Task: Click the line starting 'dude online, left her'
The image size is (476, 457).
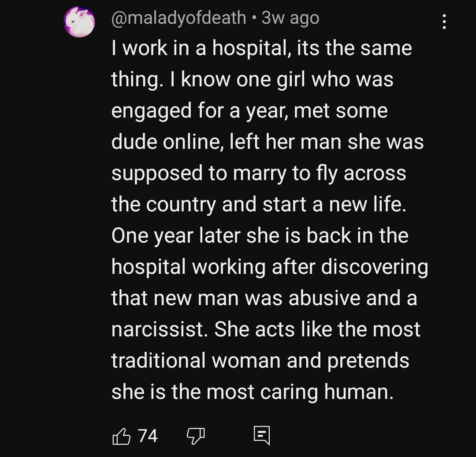Action: click(267, 142)
